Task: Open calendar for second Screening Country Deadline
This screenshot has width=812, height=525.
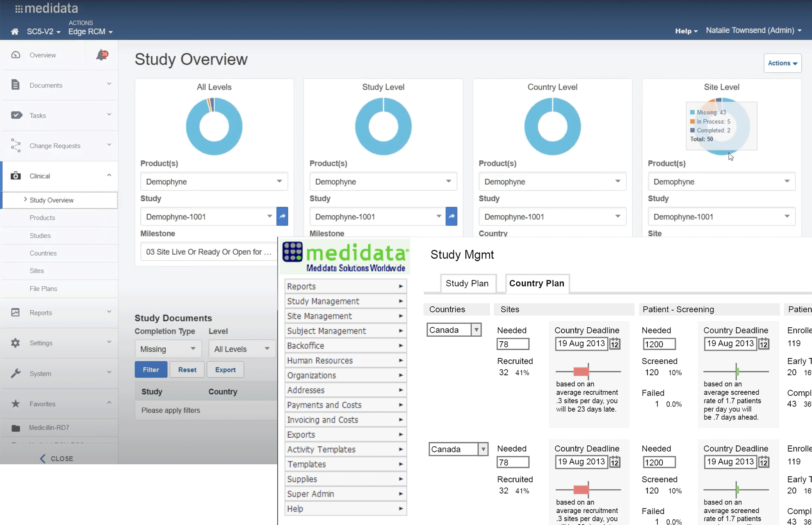Action: (x=764, y=462)
